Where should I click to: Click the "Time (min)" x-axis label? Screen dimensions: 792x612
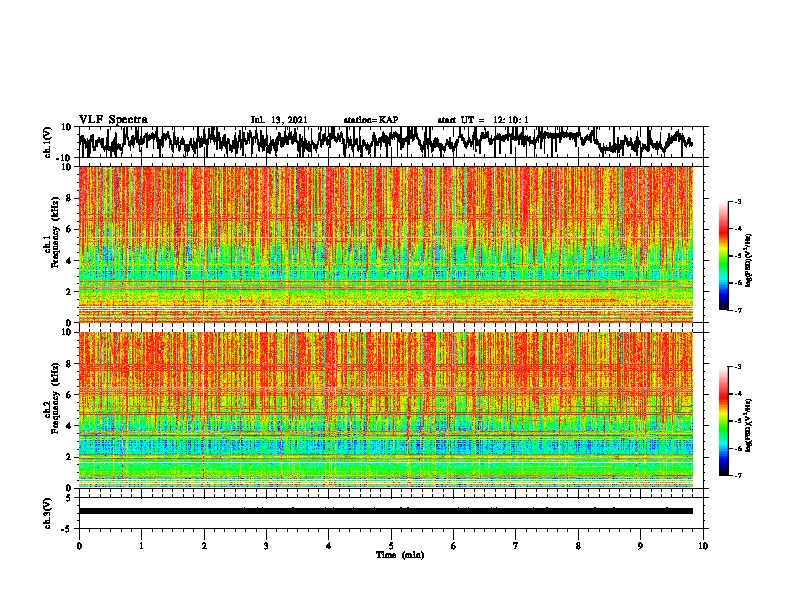pyautogui.click(x=400, y=555)
